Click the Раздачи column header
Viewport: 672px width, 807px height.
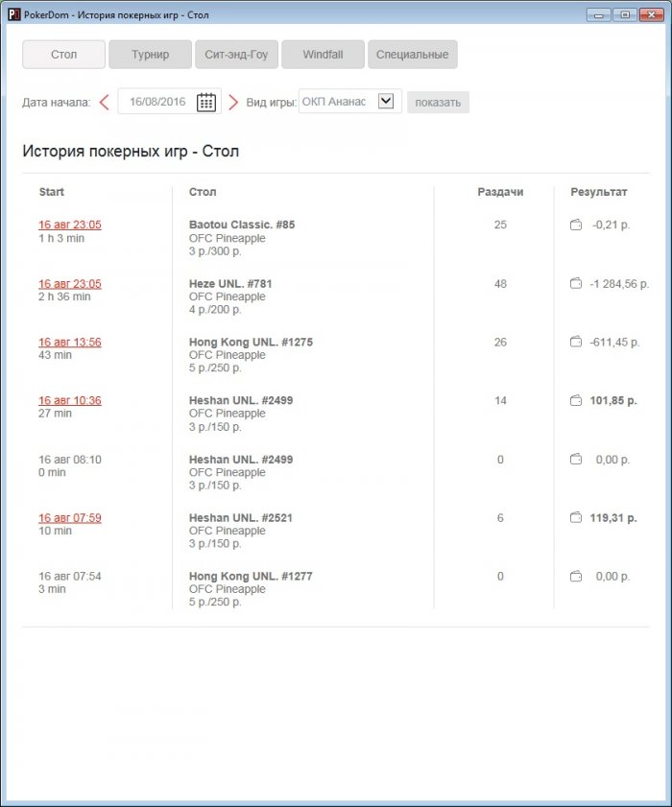[x=500, y=192]
